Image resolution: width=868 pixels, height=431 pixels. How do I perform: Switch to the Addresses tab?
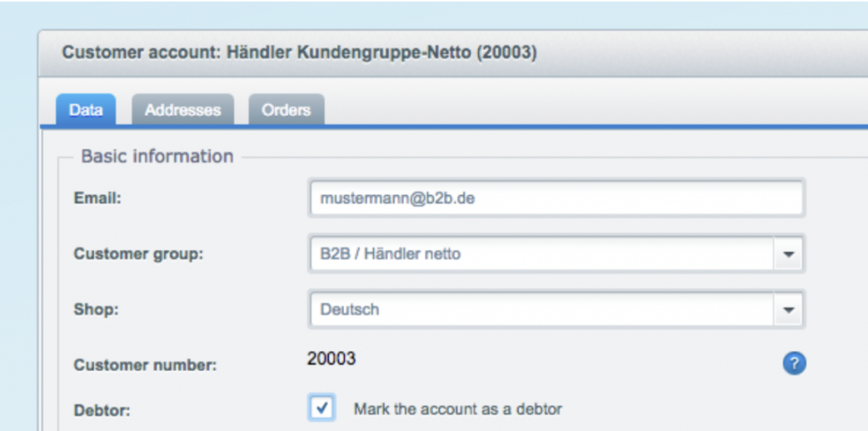(182, 110)
